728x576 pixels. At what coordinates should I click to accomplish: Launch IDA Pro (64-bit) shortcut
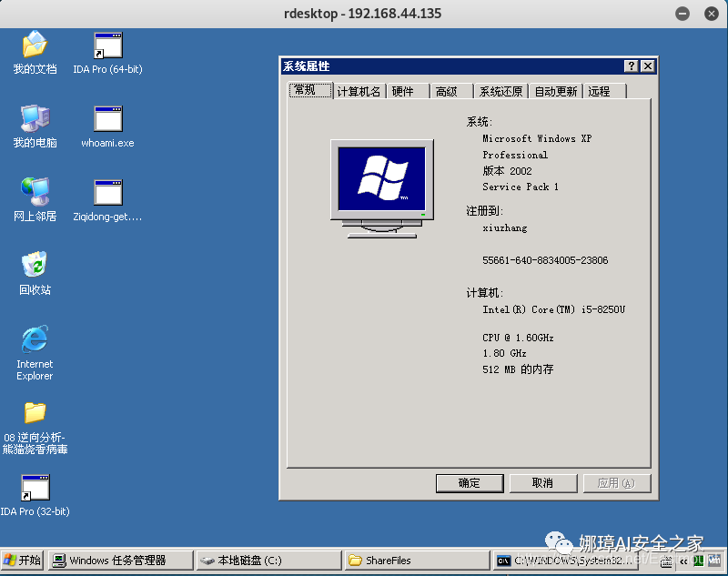click(x=107, y=53)
